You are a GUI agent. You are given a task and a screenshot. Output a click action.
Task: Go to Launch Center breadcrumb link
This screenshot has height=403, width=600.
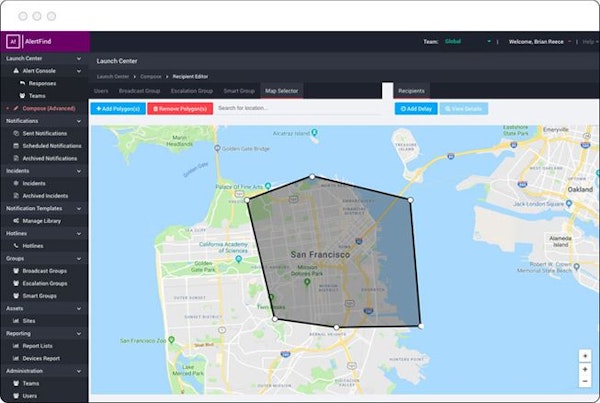(x=113, y=77)
